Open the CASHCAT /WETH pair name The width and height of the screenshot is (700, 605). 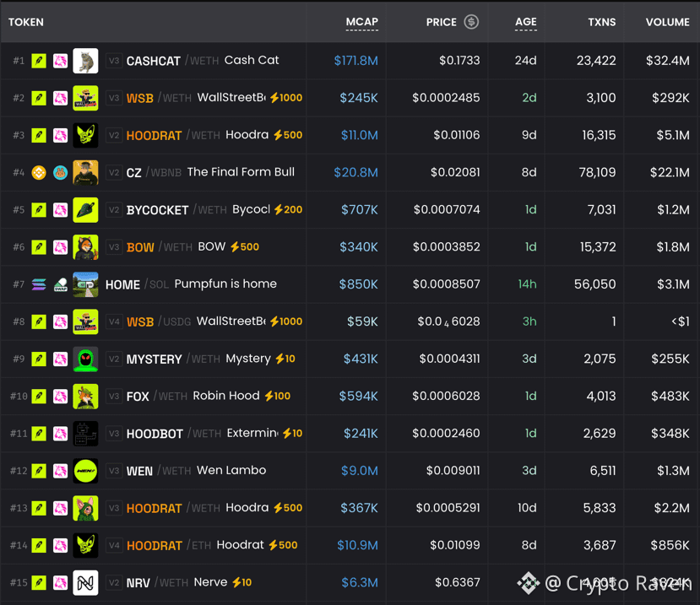coord(172,61)
